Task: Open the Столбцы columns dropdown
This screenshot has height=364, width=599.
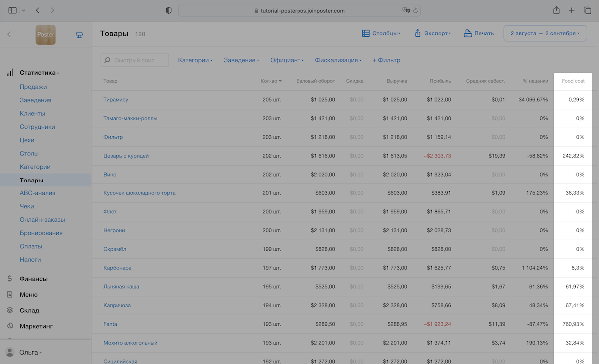Action: (x=381, y=33)
